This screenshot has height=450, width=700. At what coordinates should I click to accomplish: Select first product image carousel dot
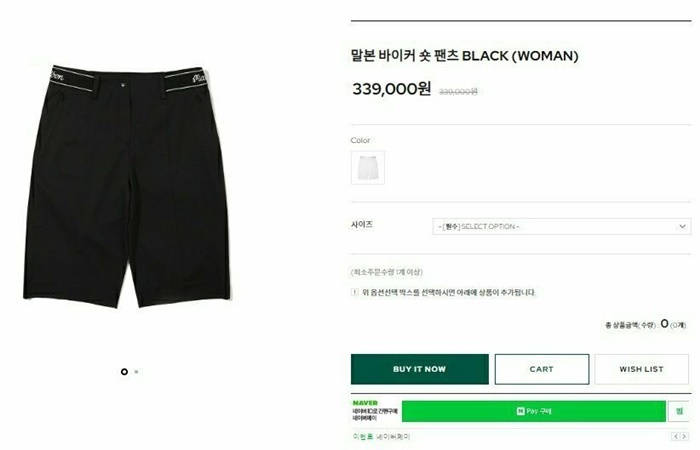(124, 371)
